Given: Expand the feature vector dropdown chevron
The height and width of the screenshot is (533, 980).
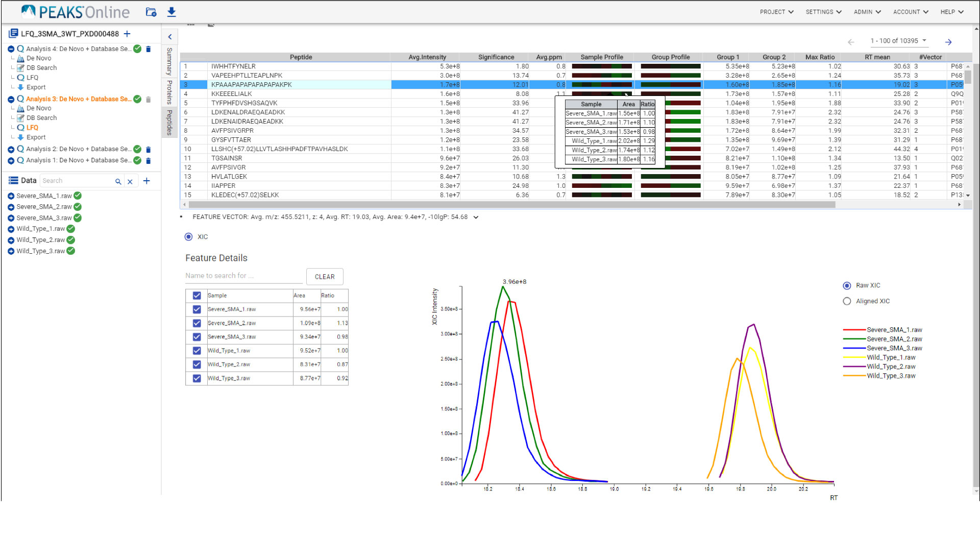Looking at the screenshot, I should [476, 217].
